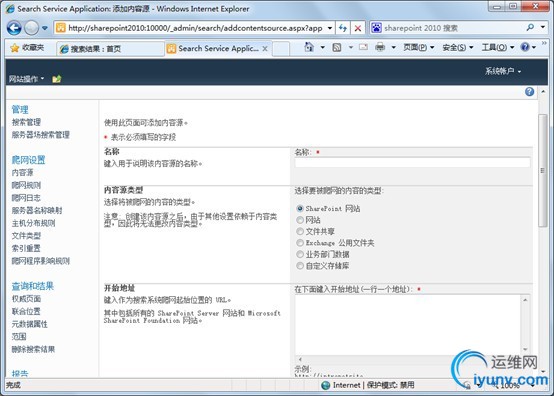This screenshot has width=554, height=396.
Task: Open the 工具(O) menu
Action: click(x=498, y=47)
